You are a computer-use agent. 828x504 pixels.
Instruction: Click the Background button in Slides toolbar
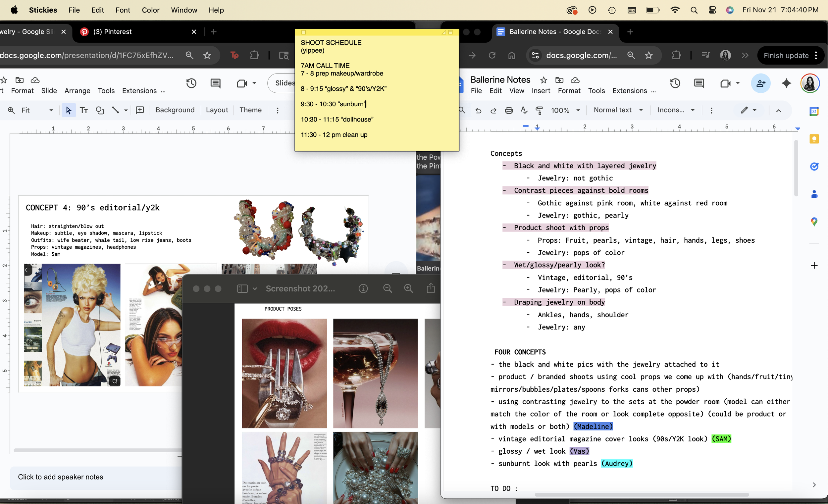click(175, 110)
